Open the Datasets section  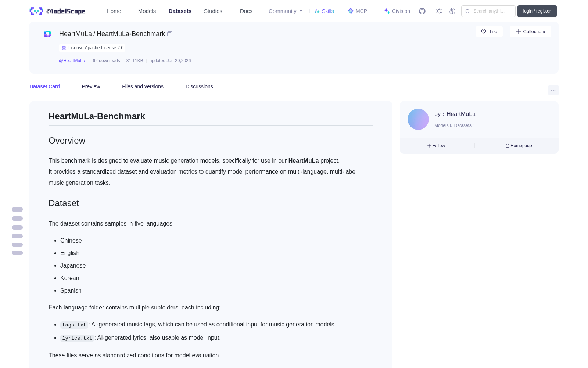[180, 11]
